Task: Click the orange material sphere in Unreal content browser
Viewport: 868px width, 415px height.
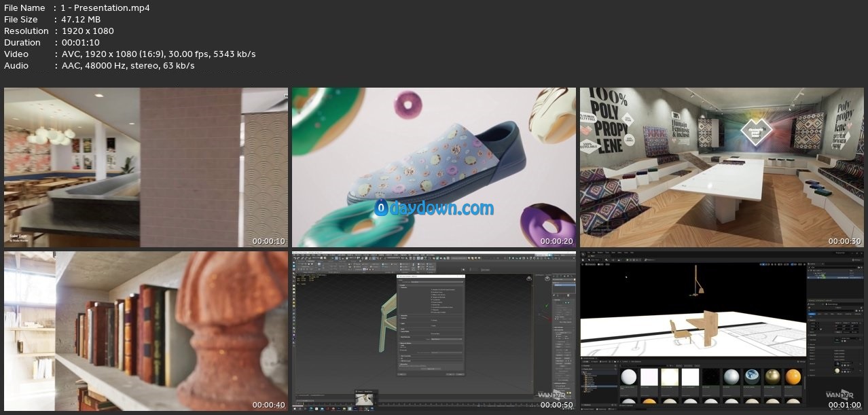Action: (793, 378)
